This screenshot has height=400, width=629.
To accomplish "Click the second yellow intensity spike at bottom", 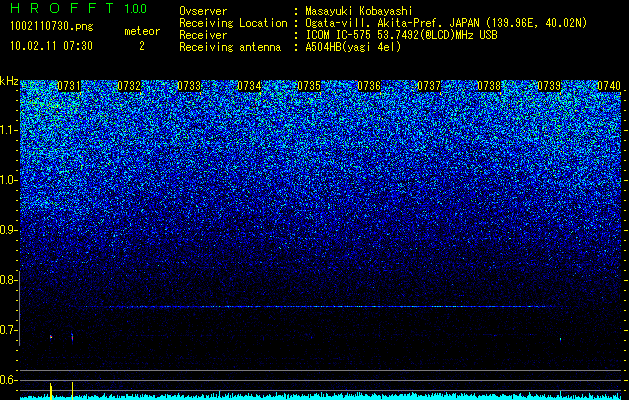I will point(72,390).
